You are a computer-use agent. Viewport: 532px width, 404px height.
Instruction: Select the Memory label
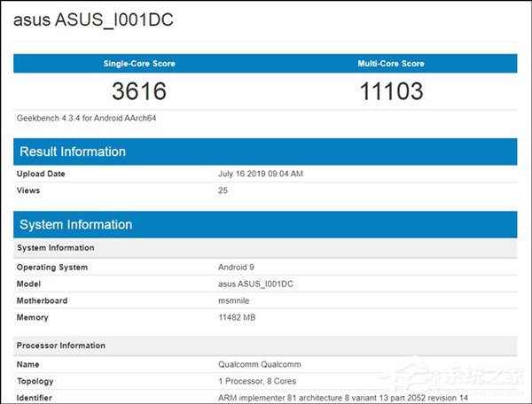(x=32, y=317)
